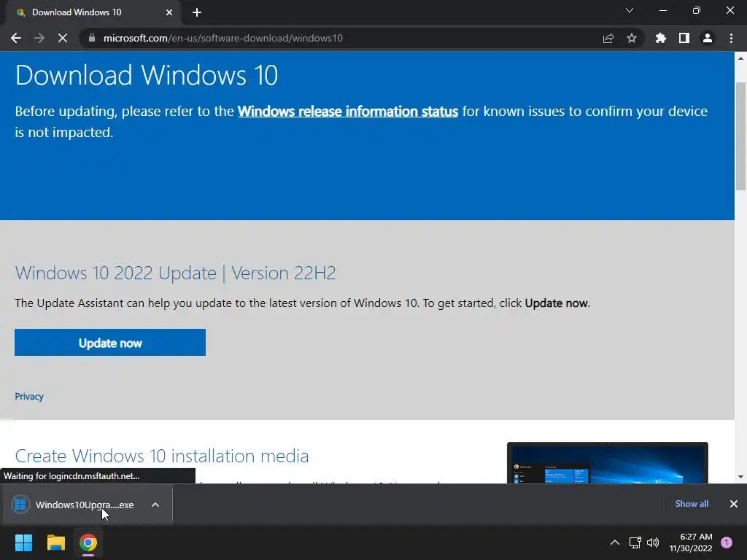The height and width of the screenshot is (560, 747).
Task: Open the Chrome profile menu
Action: point(708,38)
